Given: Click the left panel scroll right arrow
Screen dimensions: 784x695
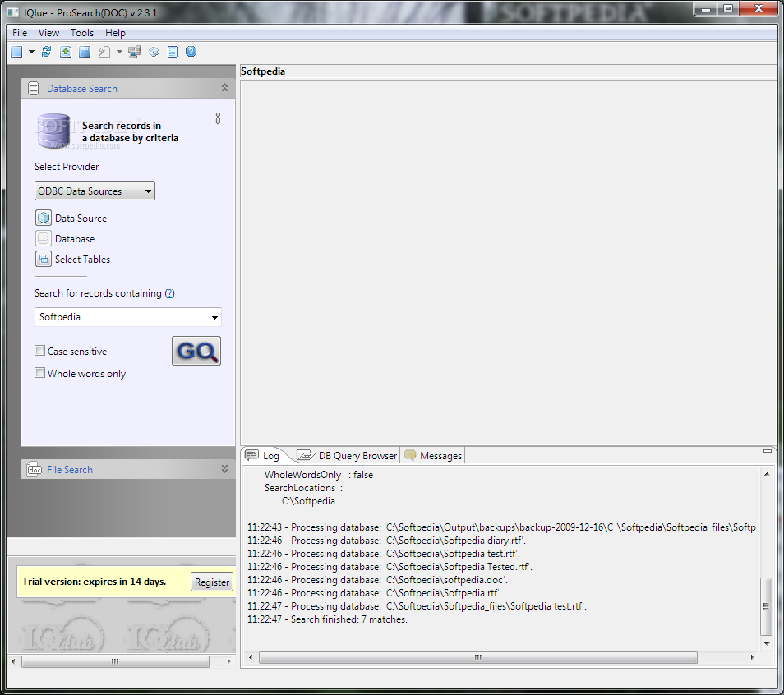Looking at the screenshot, I should click(x=229, y=661).
